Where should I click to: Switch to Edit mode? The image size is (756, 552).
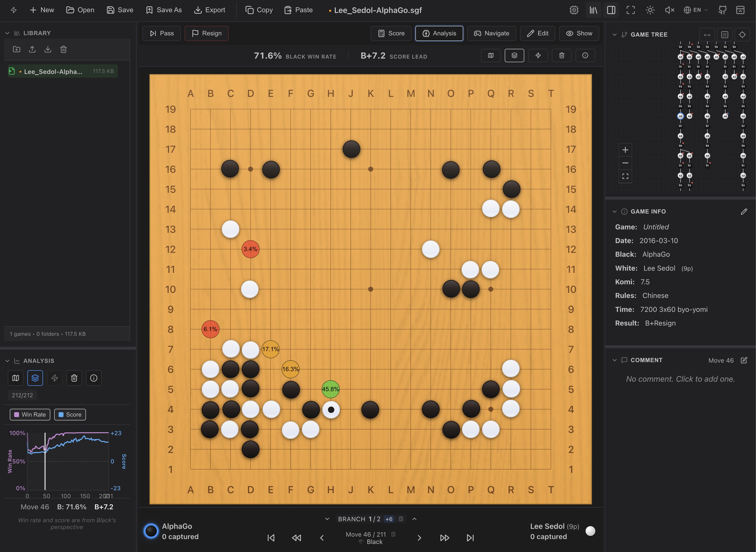tap(537, 33)
